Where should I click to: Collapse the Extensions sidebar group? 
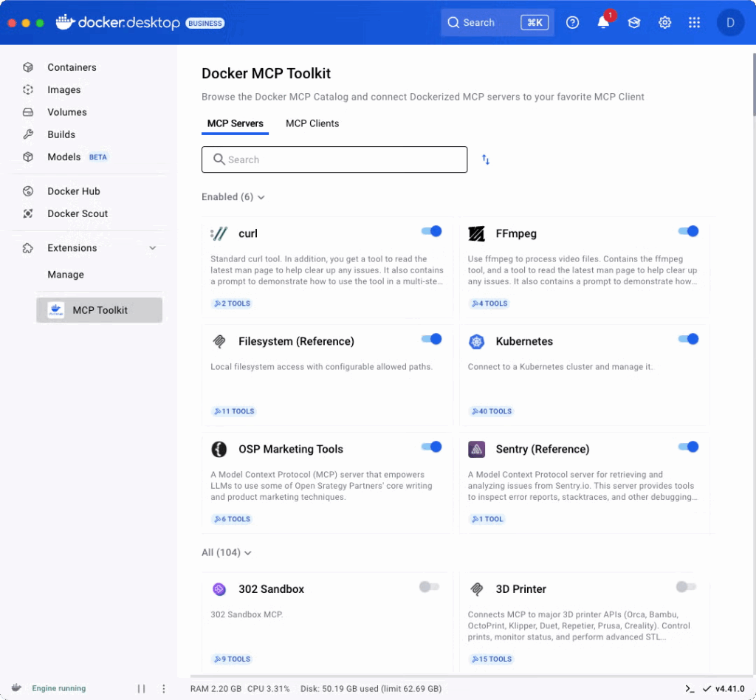[154, 248]
